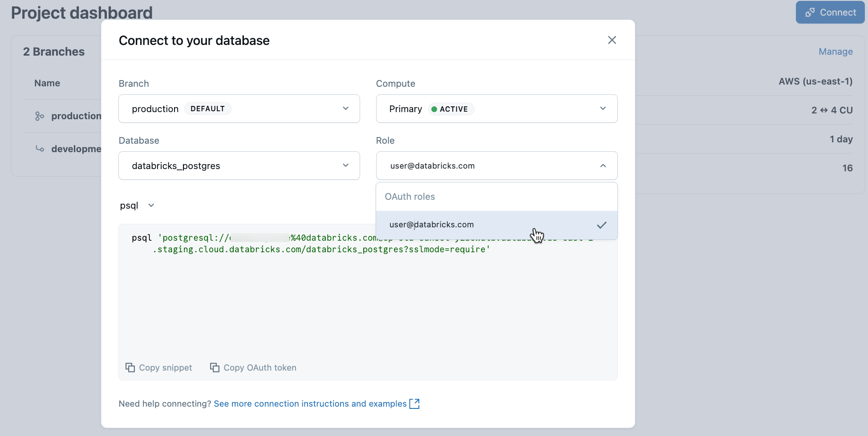
Task: Click the copy icon beside Copy OAuth token
Action: pyautogui.click(x=215, y=367)
